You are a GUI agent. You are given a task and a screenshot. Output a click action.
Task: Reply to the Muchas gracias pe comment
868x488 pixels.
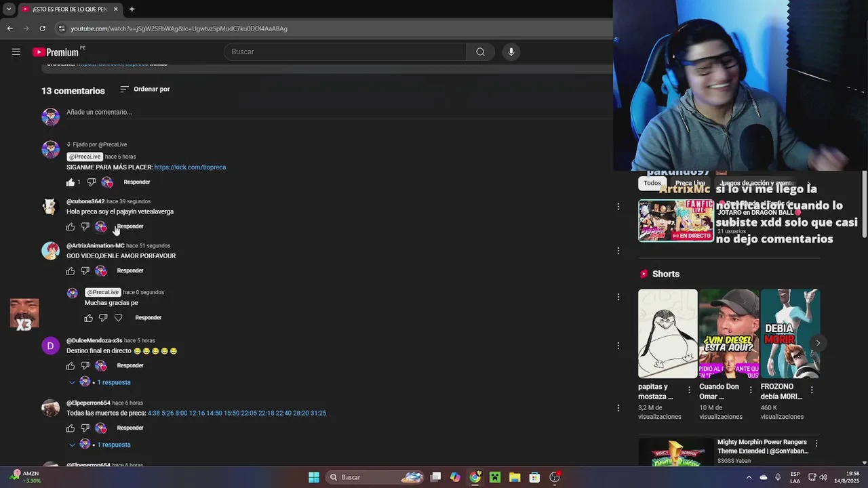tap(148, 318)
